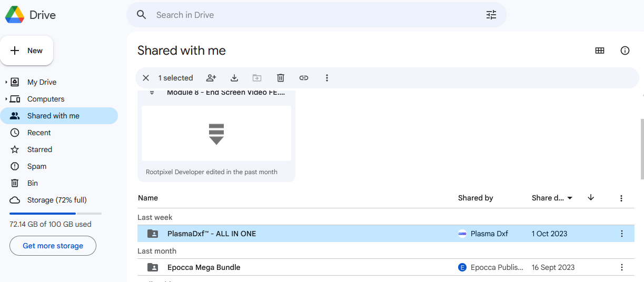Image resolution: width=644 pixels, height=282 pixels.
Task: Clear selection with the X icon
Action: [146, 78]
